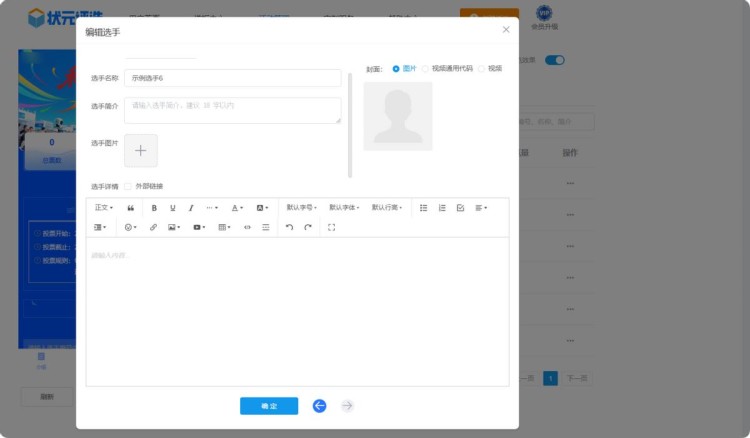Insert a hyperlink with the link icon
The width and height of the screenshot is (750, 438).
(x=153, y=227)
